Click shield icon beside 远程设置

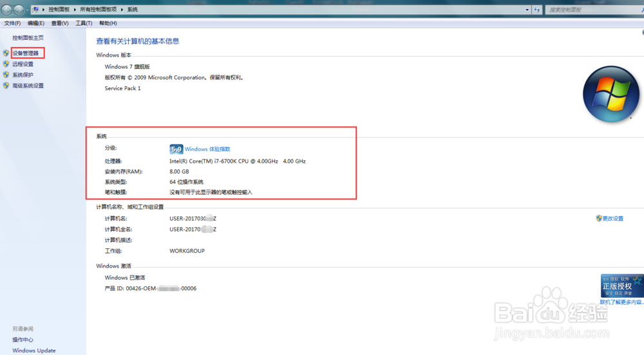click(x=6, y=64)
